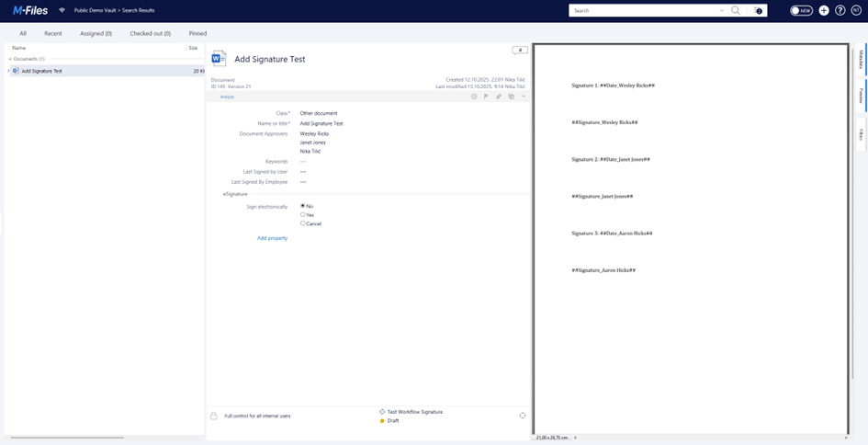Open the Pinned tab
The image size is (868, 445).
(197, 33)
